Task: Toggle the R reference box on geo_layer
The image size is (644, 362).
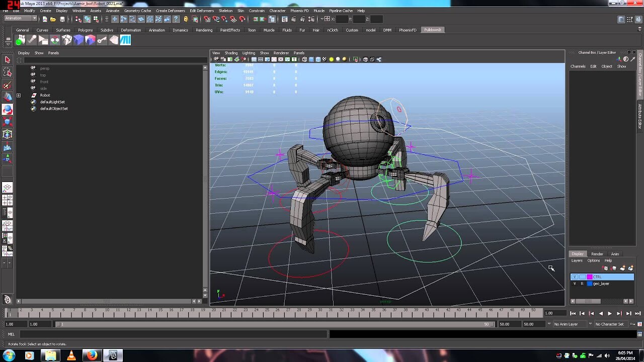Action: 582,284
